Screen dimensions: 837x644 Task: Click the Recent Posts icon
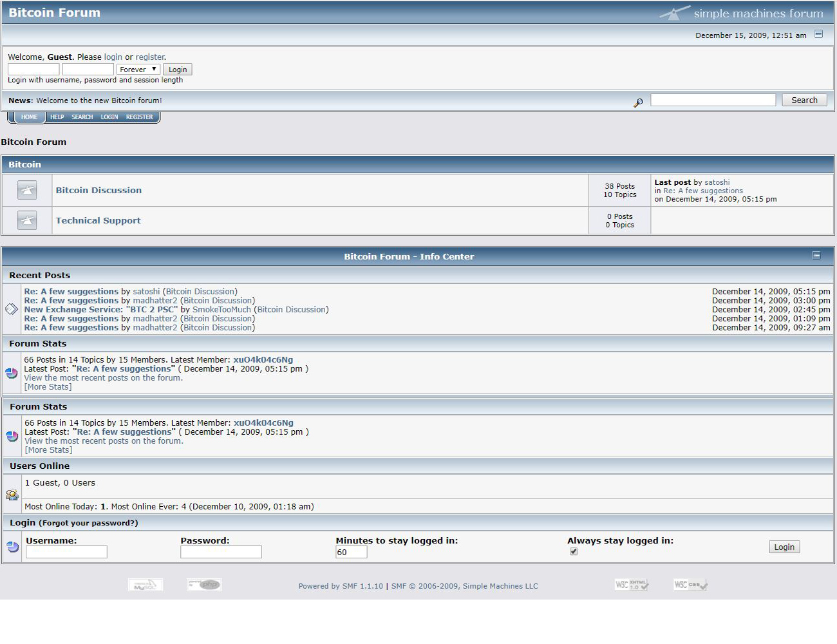tap(12, 309)
